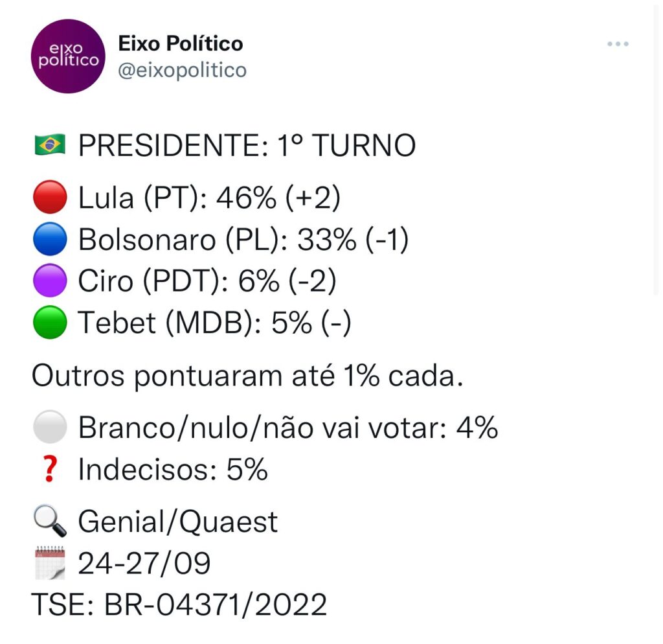The height and width of the screenshot is (644, 663).
Task: Click the red circle beside Lula
Action: click(x=49, y=198)
